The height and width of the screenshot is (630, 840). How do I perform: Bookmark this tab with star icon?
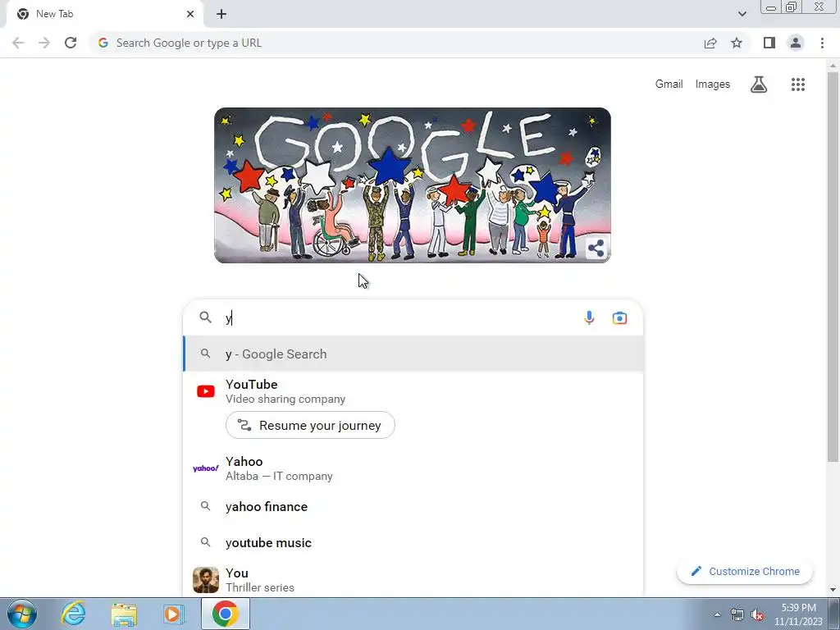click(737, 43)
